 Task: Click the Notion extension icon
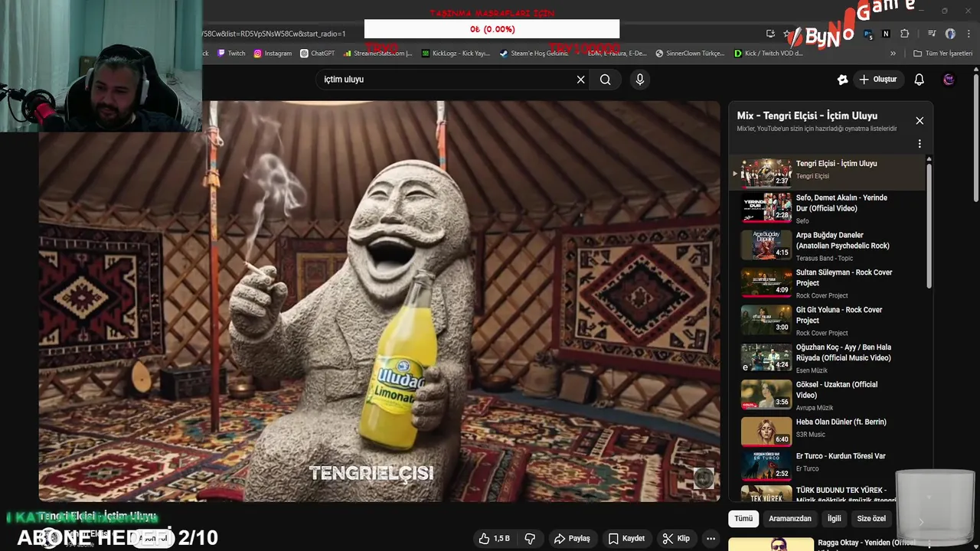point(886,34)
